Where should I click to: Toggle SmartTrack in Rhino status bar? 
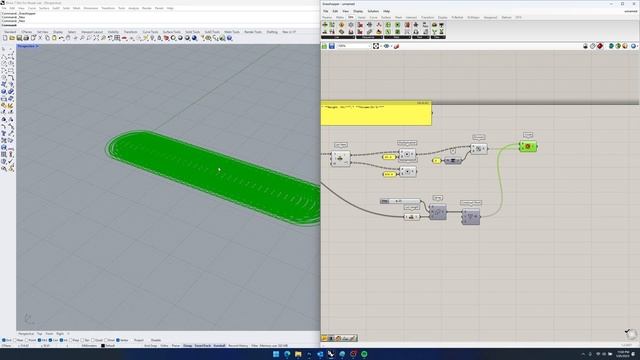click(x=202, y=346)
